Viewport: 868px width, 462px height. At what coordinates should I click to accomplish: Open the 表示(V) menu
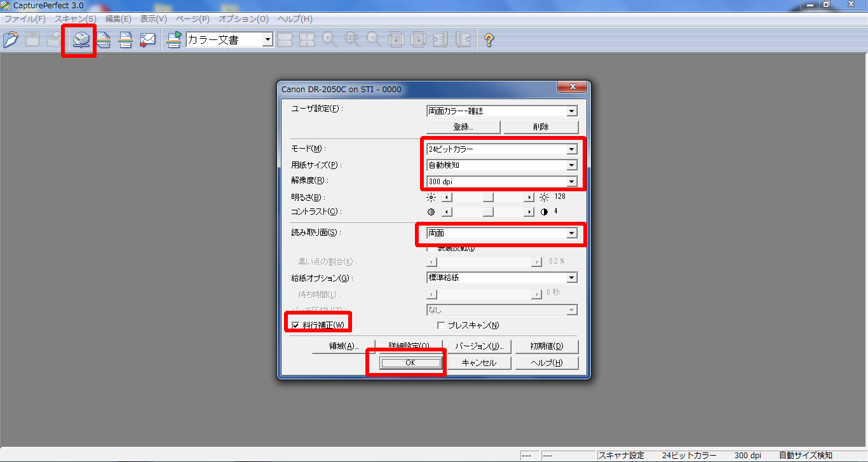tap(153, 19)
